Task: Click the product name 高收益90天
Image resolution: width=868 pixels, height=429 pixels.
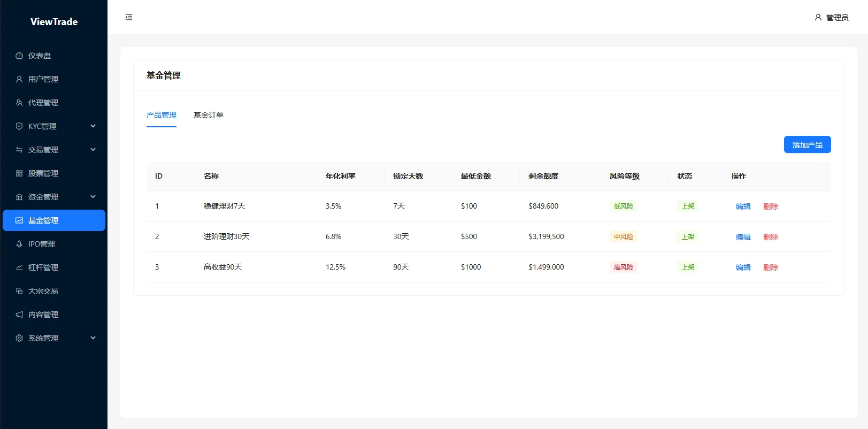Action: 223,267
